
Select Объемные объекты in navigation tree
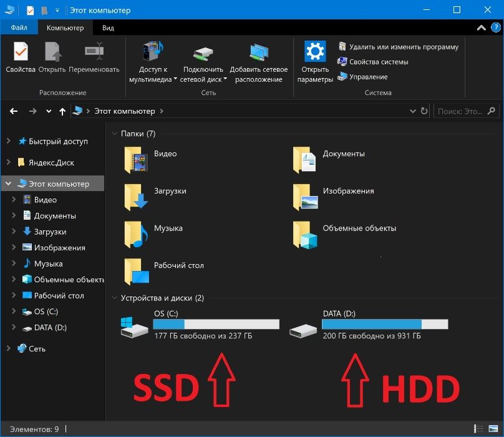point(69,280)
